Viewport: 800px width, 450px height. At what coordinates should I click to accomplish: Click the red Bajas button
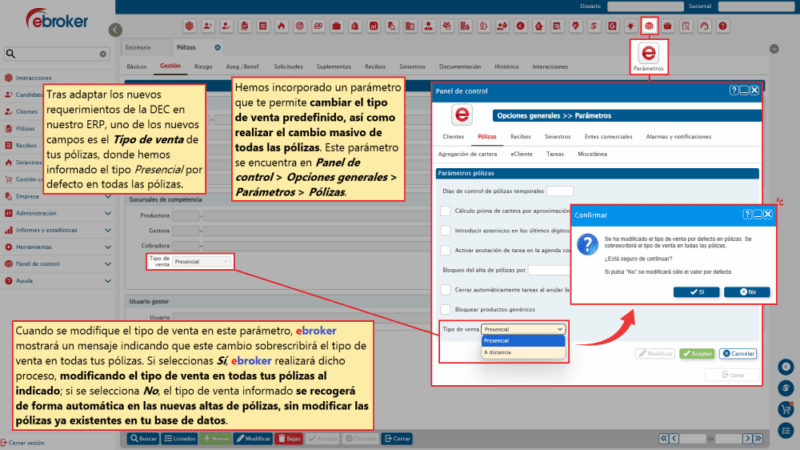coord(289,438)
